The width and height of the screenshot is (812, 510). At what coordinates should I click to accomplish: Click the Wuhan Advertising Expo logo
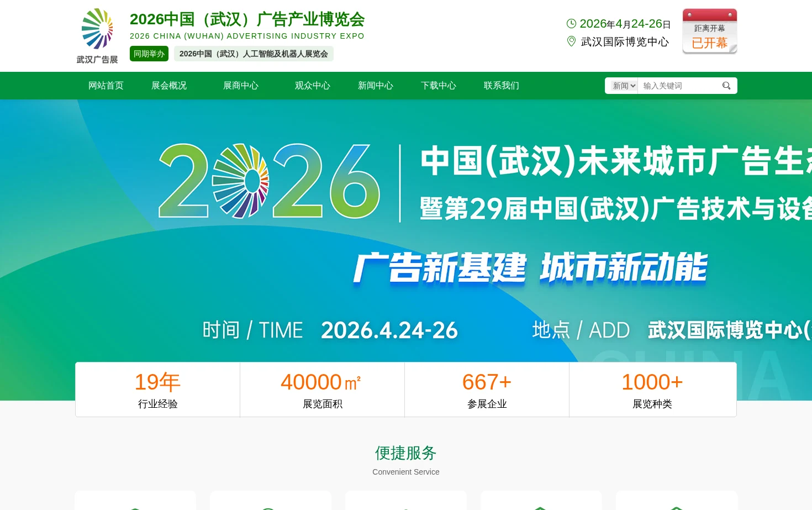tap(97, 36)
